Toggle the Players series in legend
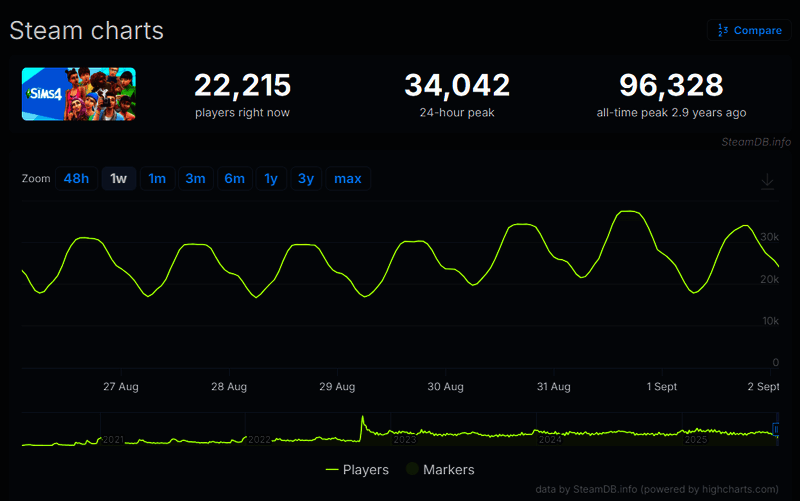This screenshot has width=800, height=501. (x=357, y=469)
